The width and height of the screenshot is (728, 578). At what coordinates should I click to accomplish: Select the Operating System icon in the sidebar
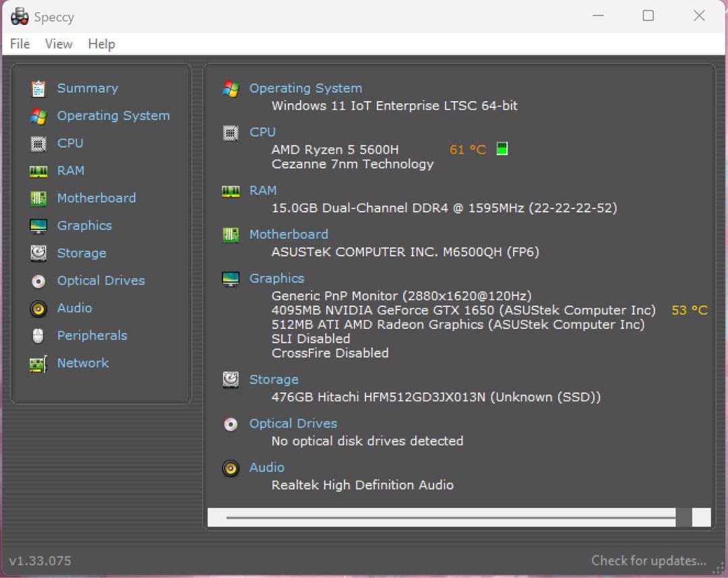click(38, 116)
